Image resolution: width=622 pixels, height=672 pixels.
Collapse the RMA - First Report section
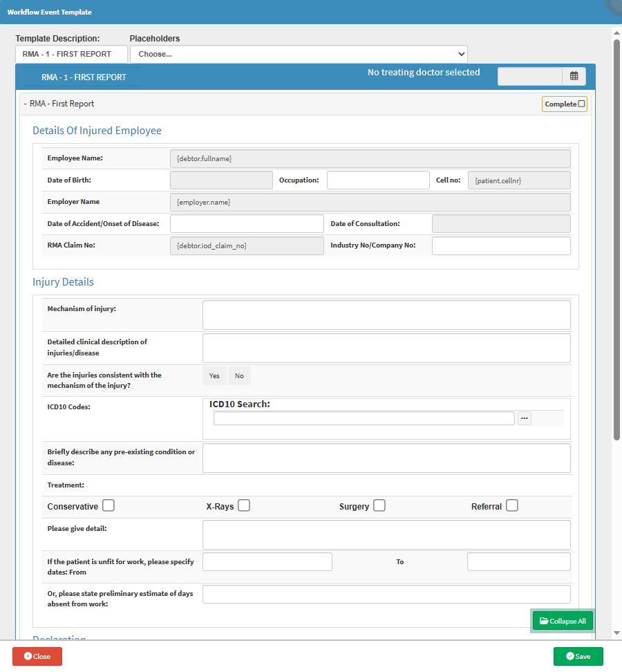[59, 104]
